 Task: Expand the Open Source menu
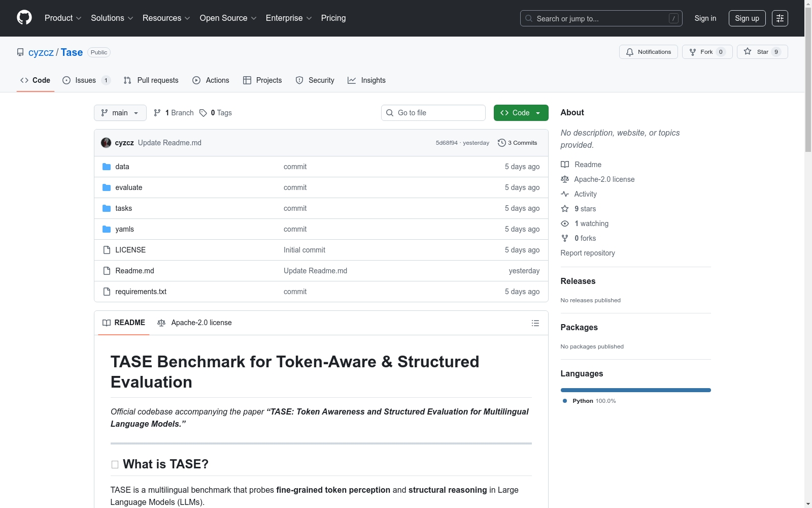point(228,18)
